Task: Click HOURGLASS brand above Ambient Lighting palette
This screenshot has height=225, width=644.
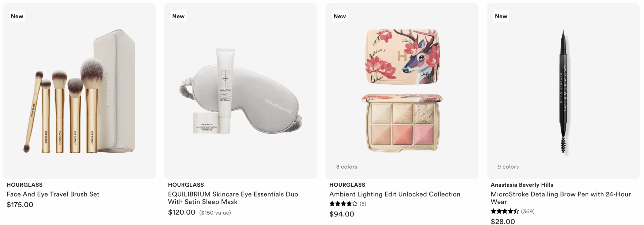Action: [347, 185]
